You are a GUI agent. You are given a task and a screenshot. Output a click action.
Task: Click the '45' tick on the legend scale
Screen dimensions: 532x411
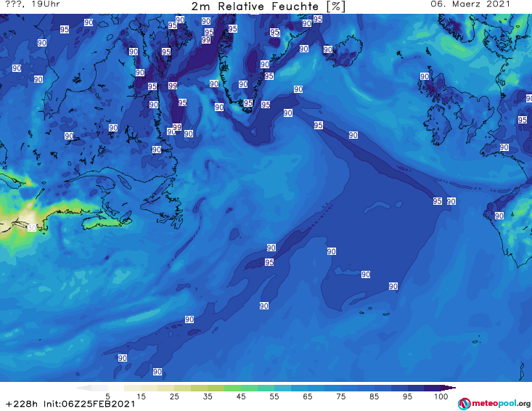coord(241,396)
